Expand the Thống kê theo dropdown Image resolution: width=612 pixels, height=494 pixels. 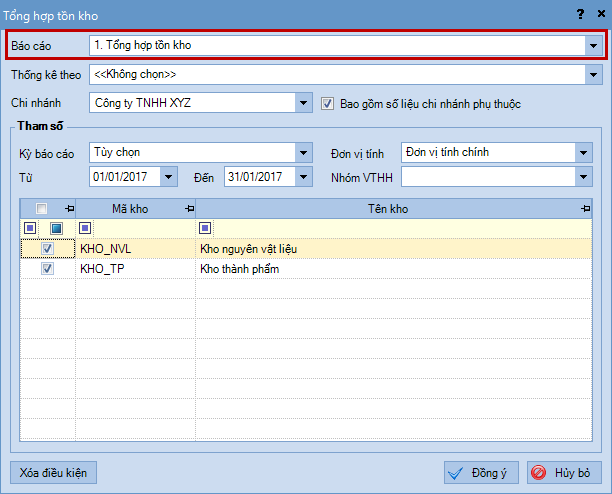(x=592, y=74)
